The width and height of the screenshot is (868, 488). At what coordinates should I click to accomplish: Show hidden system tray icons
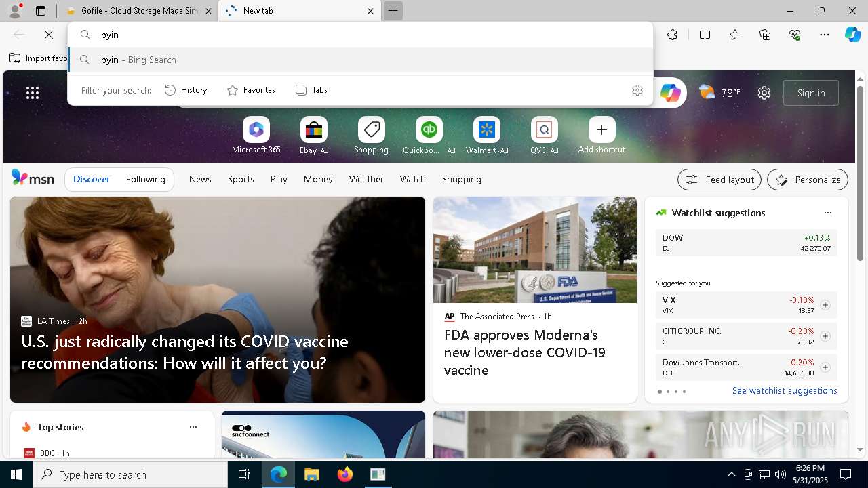pyautogui.click(x=731, y=474)
